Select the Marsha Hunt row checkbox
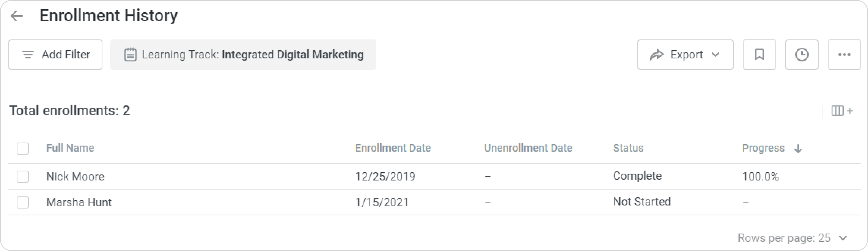This screenshot has width=868, height=251. [x=23, y=202]
